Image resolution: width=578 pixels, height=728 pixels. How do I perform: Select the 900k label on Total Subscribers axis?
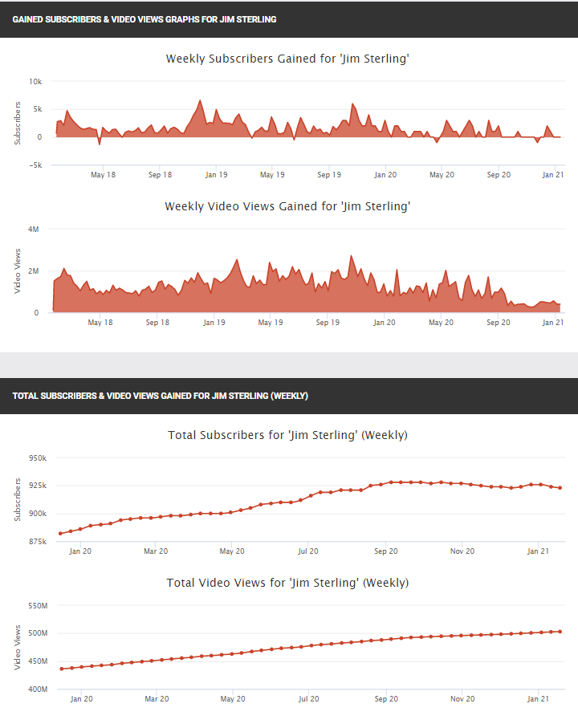(38, 514)
